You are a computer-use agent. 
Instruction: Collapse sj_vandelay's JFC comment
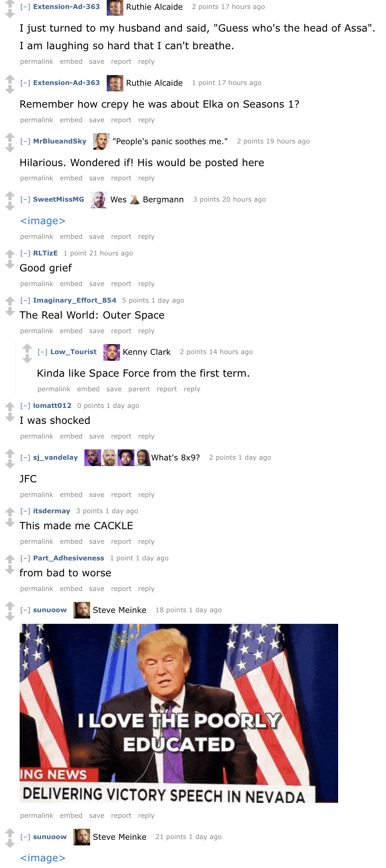tap(25, 457)
